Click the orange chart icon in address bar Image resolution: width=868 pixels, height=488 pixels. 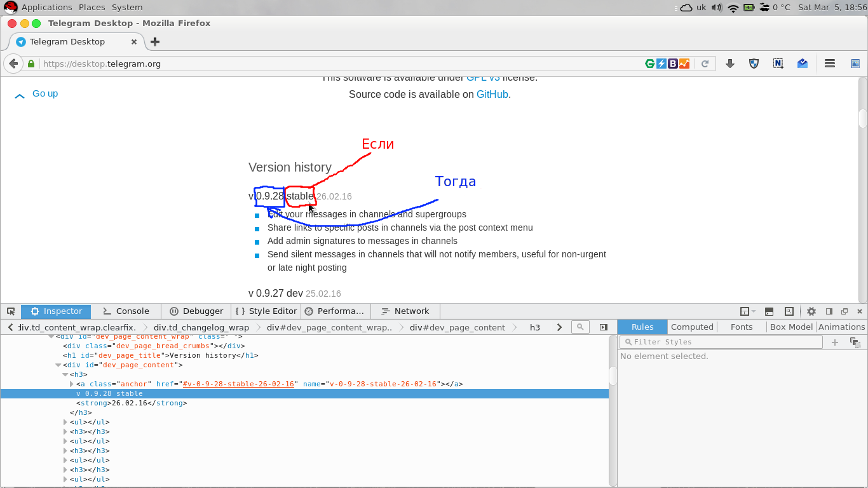(684, 64)
